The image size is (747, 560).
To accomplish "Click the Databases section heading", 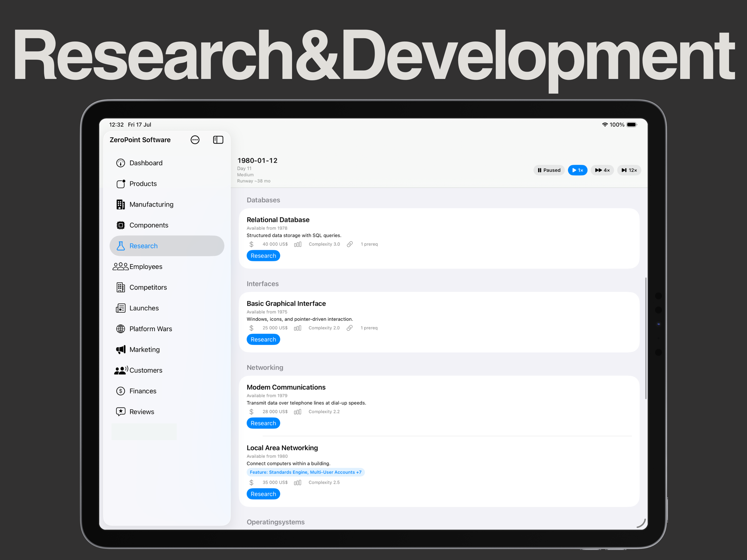I will point(263,200).
